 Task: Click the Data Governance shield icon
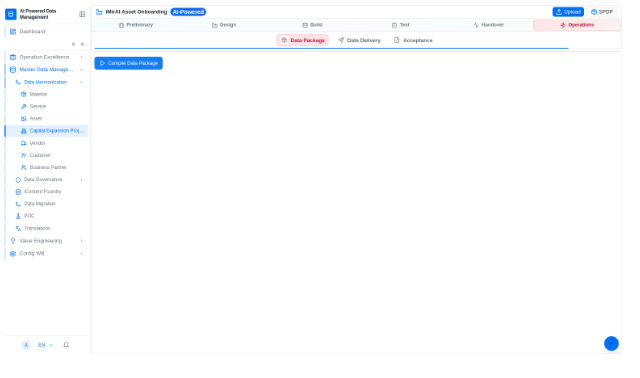click(18, 180)
